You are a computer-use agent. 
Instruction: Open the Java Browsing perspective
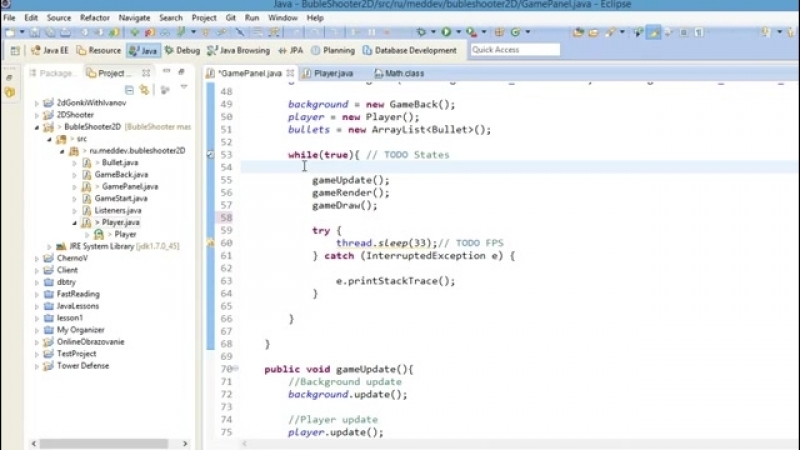[x=238, y=50]
